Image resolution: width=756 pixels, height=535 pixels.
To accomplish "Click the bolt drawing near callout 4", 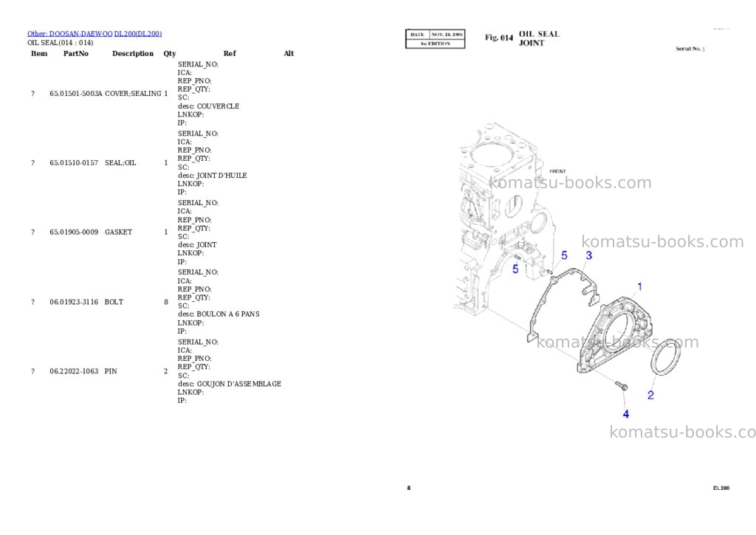I will [621, 385].
